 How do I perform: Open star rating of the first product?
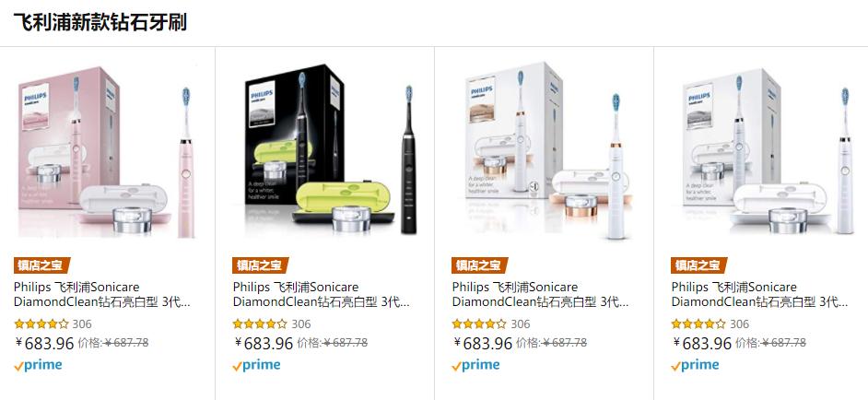[41, 324]
